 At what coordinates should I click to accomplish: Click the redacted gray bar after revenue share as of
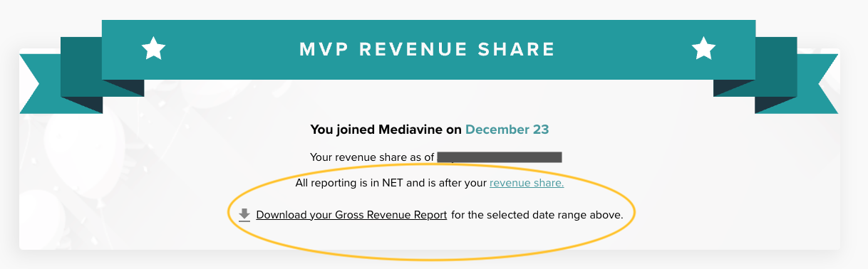point(500,157)
